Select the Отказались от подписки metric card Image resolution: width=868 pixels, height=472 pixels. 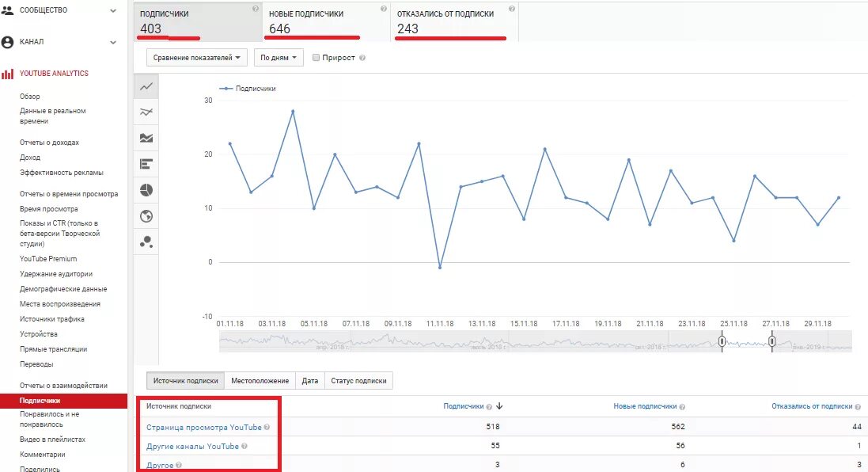click(454, 21)
